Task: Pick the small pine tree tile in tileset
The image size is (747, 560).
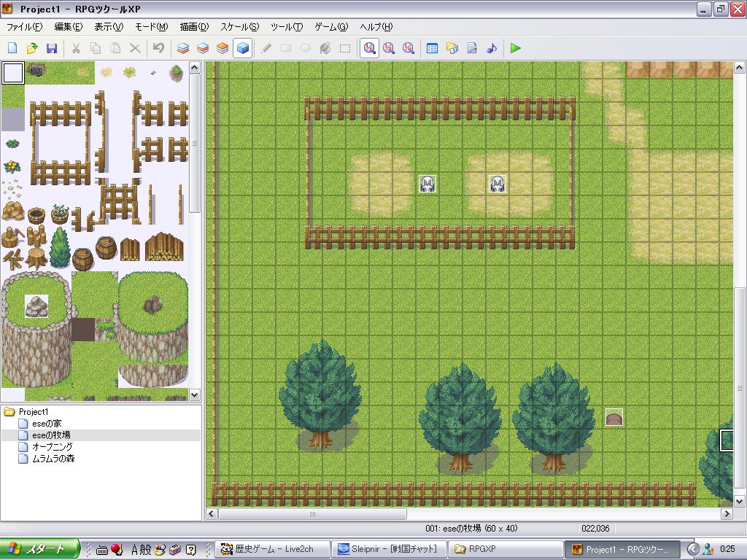Action: point(60,247)
